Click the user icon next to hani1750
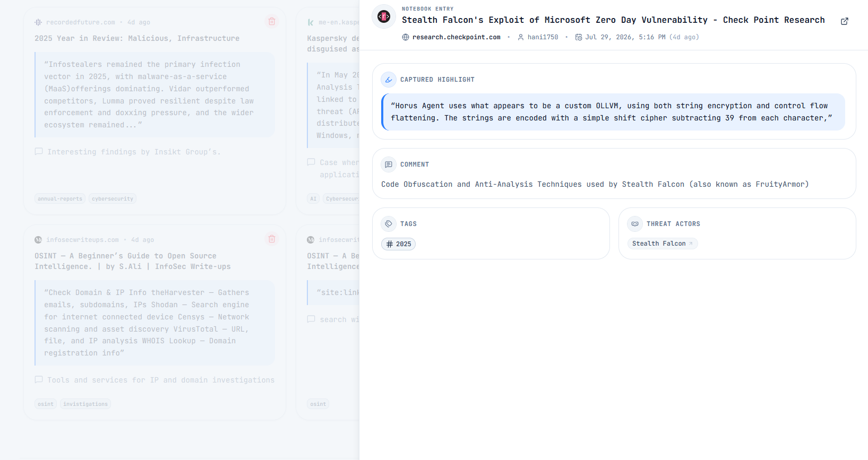868x460 pixels. coord(521,37)
